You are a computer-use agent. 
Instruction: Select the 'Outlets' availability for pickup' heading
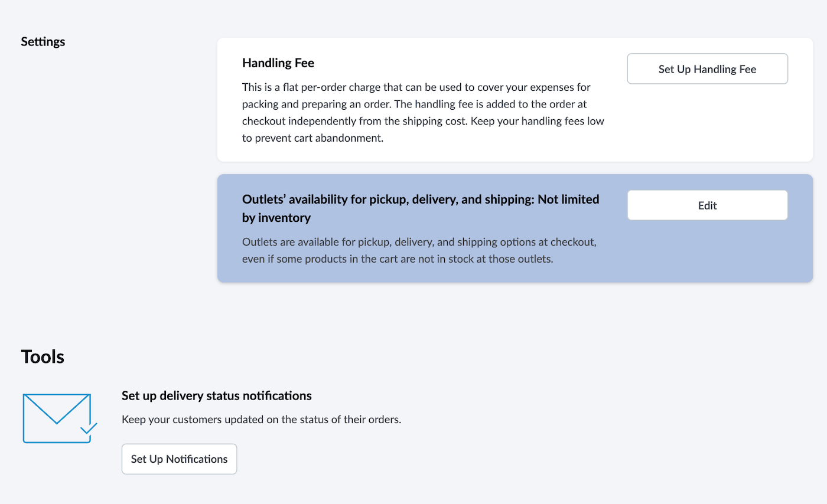tap(421, 199)
